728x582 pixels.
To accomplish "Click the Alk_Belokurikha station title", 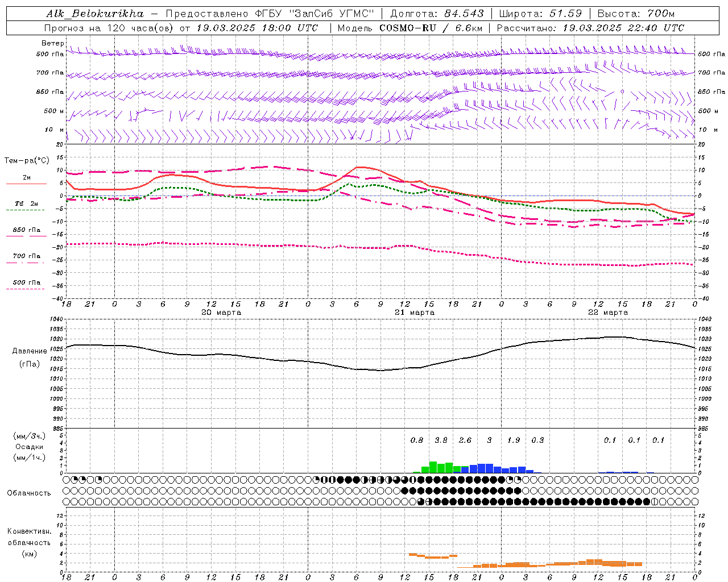I will pyautogui.click(x=95, y=14).
